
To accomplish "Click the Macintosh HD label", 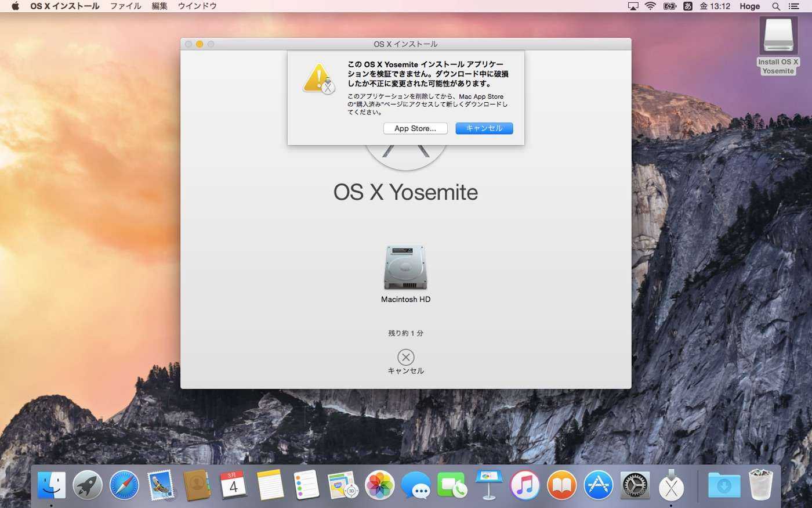I will [405, 300].
